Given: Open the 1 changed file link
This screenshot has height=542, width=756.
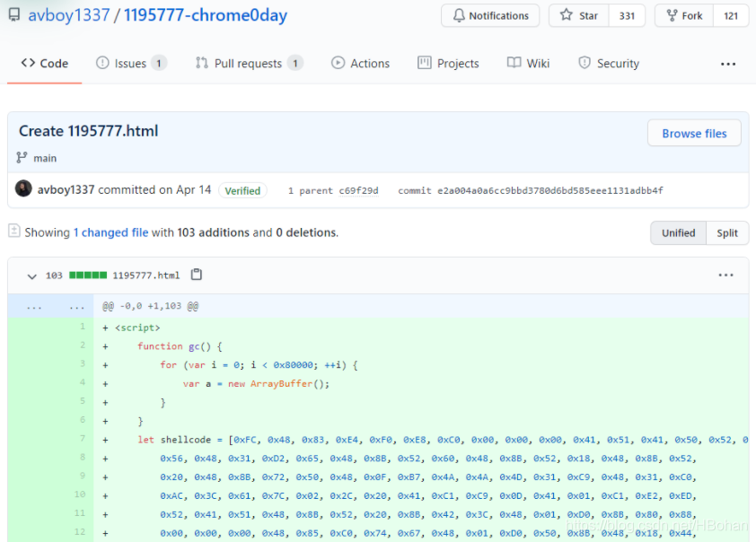Looking at the screenshot, I should [x=110, y=232].
